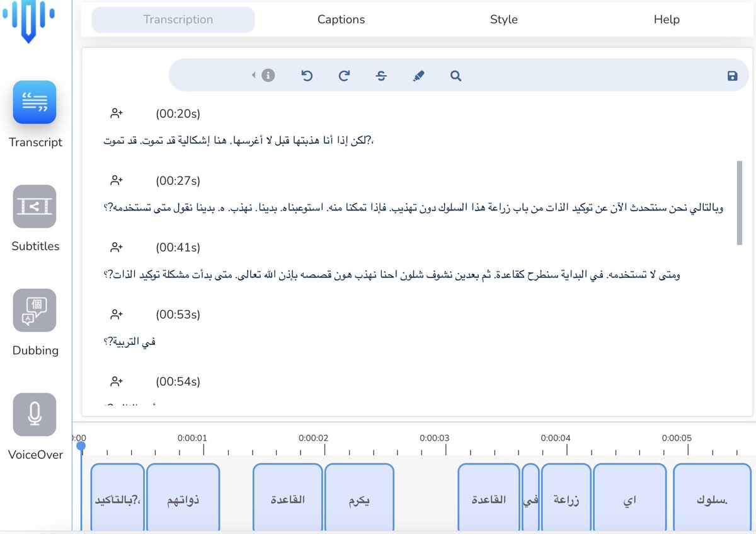Screen dimensions: 756x534
Task: Add speaker for the 00:27s segment
Action: 117,180
